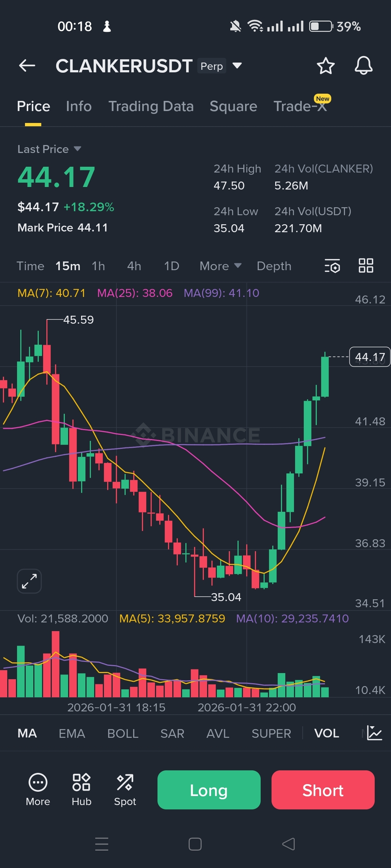Open chart settings icon next to Depth
Screen dimensions: 391x868
[332, 266]
